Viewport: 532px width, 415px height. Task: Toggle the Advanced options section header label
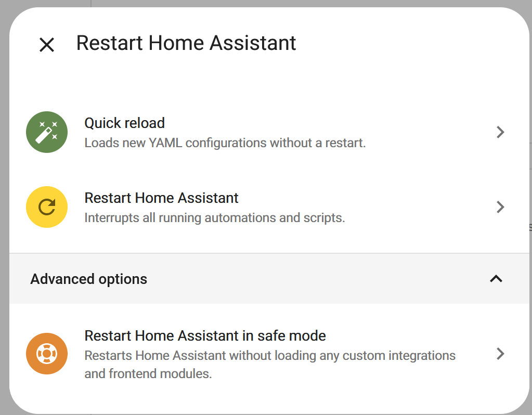pyautogui.click(x=89, y=279)
